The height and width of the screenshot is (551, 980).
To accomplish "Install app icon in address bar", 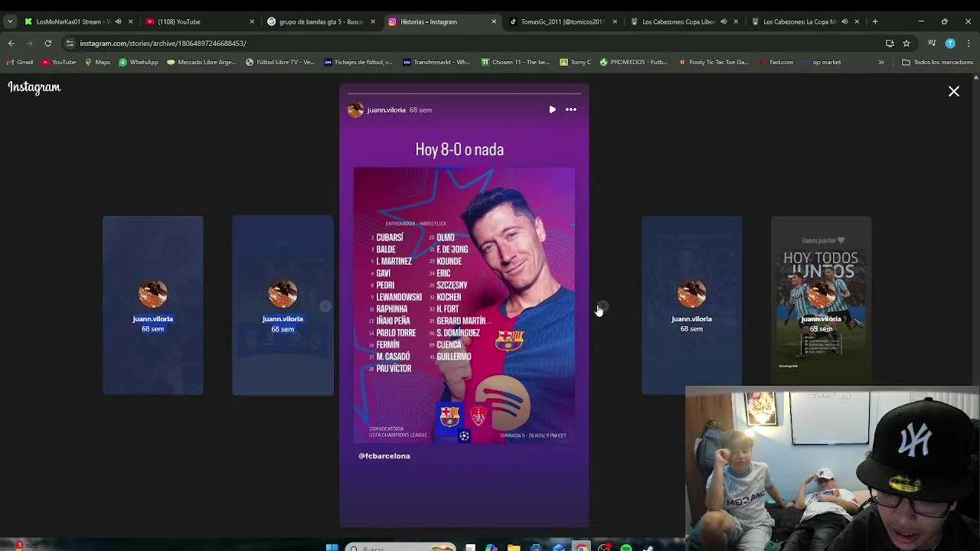I will (890, 44).
